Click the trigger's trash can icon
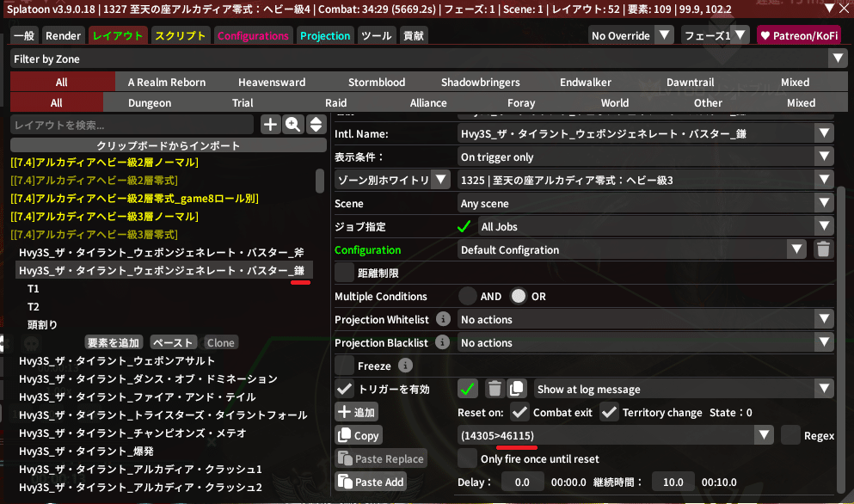This screenshot has height=504, width=854. 494,390
